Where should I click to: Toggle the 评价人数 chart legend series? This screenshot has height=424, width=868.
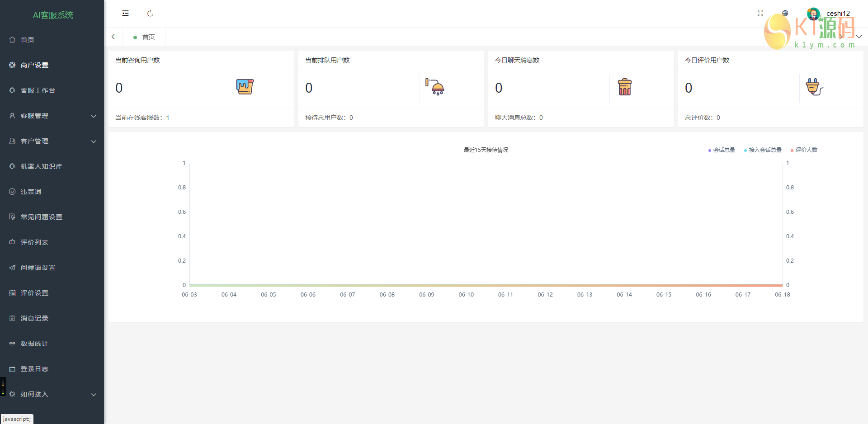coord(804,150)
